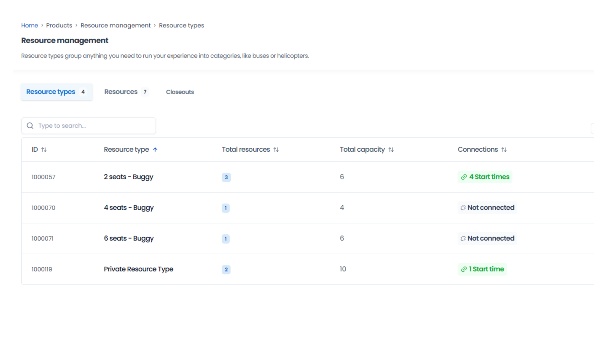Screen dimensions: 594x364
Task: Go to Home breadcrumb link
Action: click(29, 25)
